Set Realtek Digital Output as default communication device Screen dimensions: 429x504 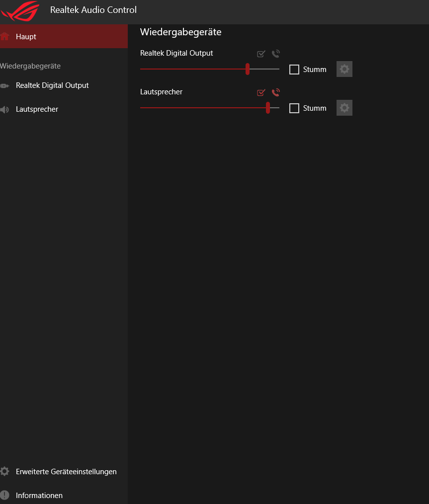[x=276, y=54]
